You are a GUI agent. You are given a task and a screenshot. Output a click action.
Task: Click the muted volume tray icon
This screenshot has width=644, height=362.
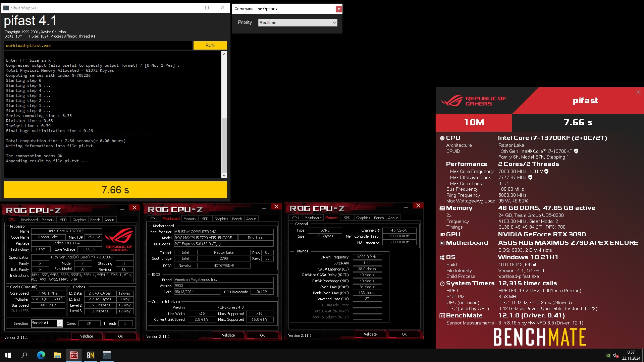click(x=616, y=355)
